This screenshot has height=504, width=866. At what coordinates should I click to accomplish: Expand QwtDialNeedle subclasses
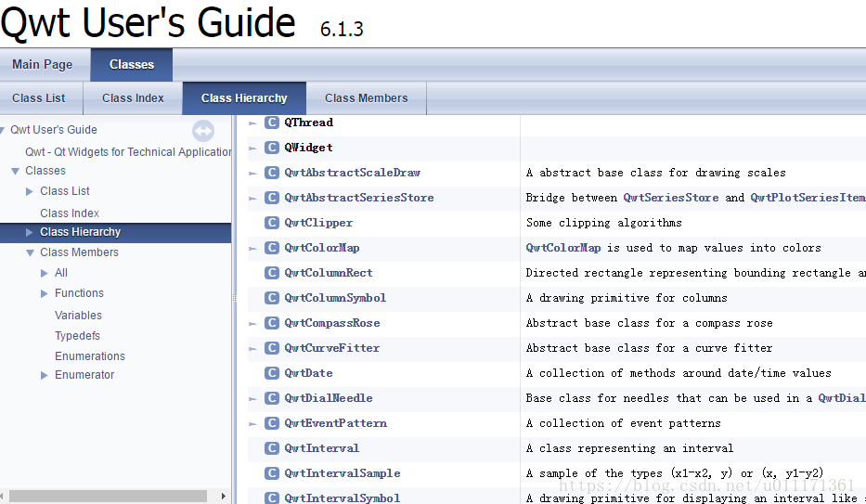pos(253,398)
